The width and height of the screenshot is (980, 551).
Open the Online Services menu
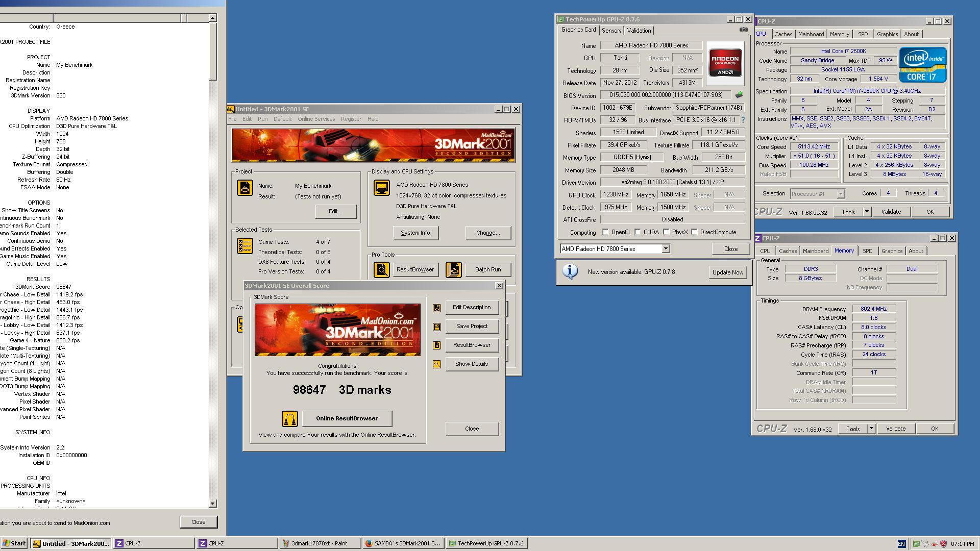tap(316, 119)
